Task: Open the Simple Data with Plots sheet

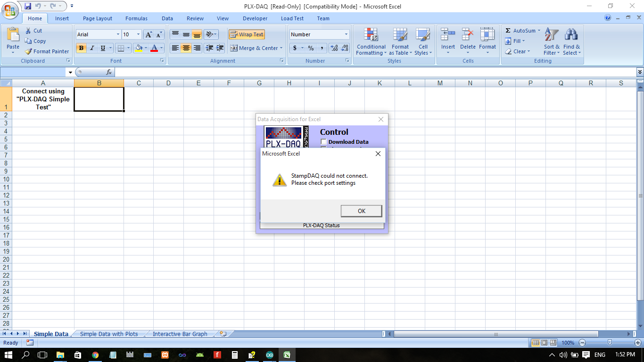Action: [108, 334]
